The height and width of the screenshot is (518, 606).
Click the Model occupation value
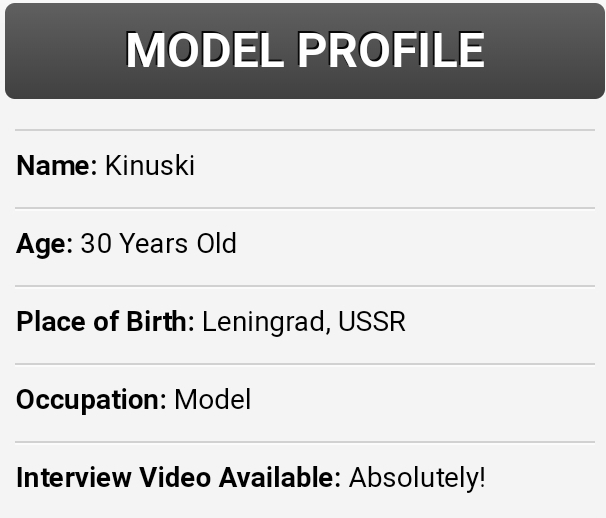(x=213, y=399)
